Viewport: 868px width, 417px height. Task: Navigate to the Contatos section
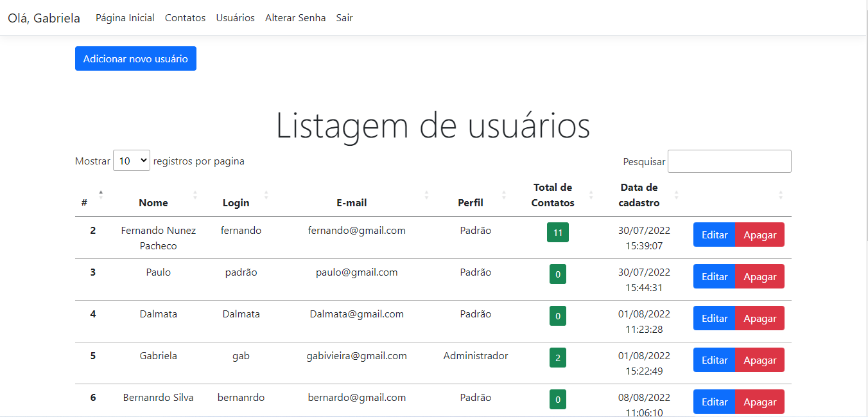click(x=185, y=17)
